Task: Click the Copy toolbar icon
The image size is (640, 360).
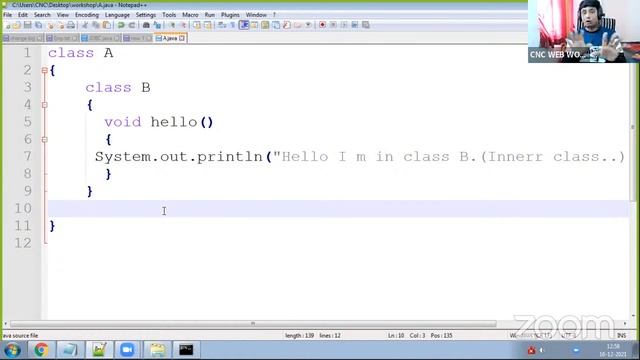Action: pos(96,25)
